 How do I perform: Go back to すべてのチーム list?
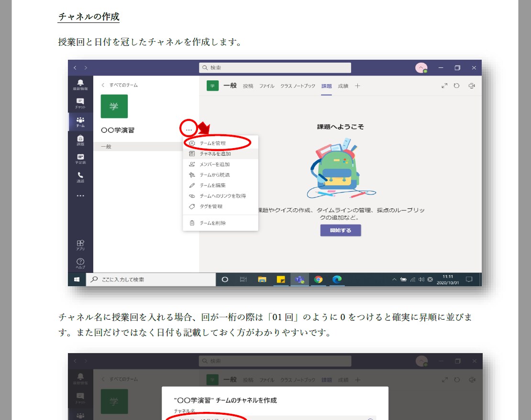[120, 85]
